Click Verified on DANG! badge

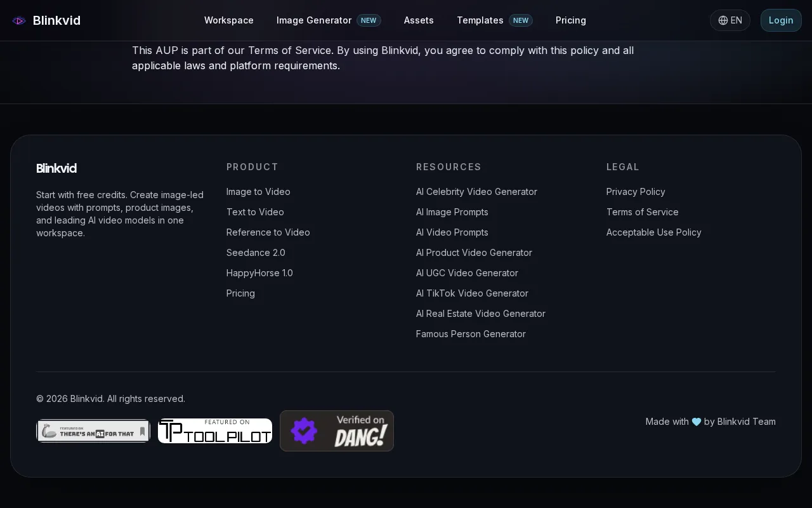pos(337,431)
